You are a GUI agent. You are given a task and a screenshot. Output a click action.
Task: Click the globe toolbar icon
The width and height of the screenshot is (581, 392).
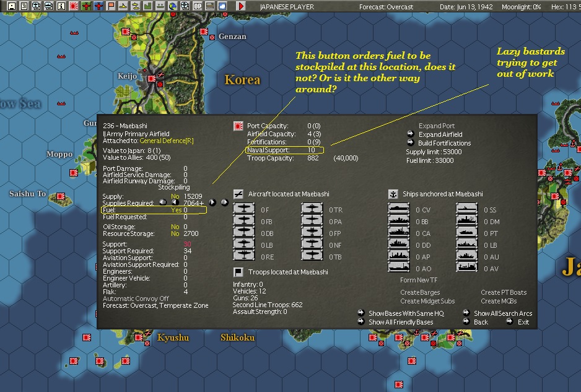[173, 6]
